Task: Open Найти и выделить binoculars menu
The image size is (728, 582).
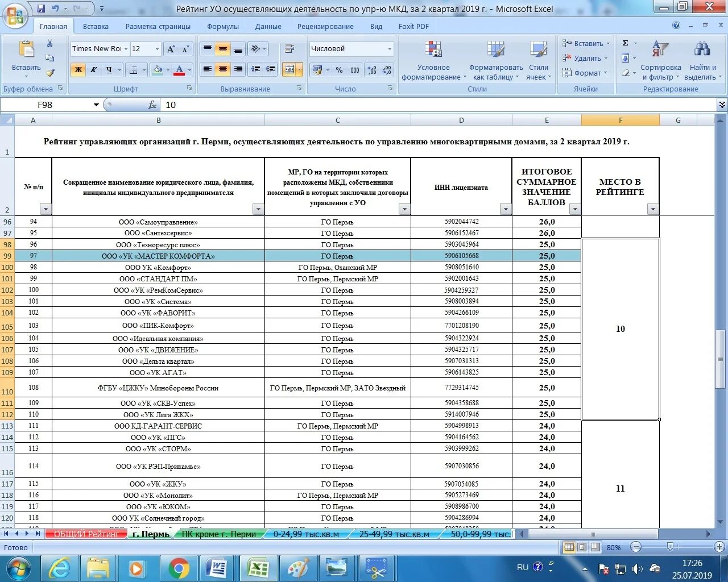Action: click(701, 60)
